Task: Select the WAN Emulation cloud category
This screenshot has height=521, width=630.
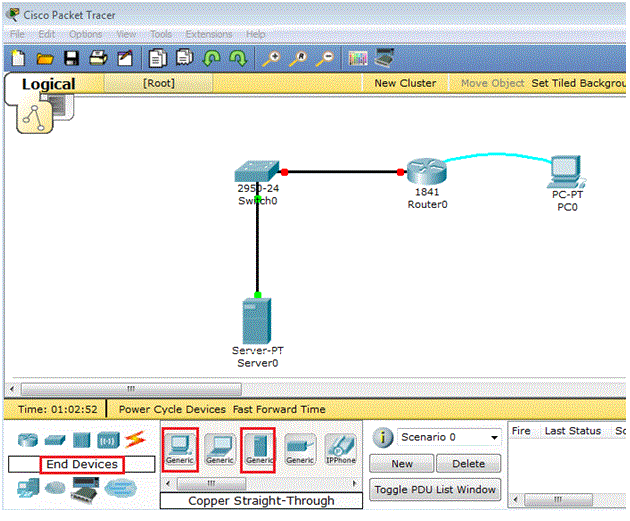Action: [55, 488]
